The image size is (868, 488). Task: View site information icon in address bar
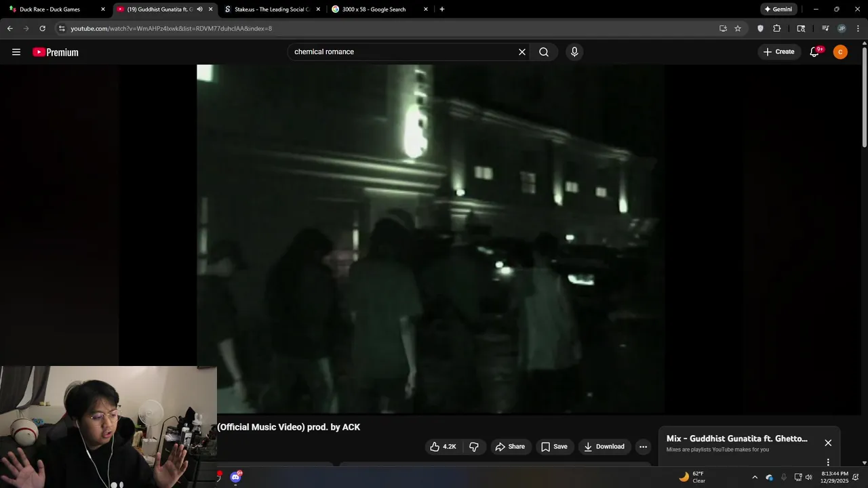[x=62, y=28]
